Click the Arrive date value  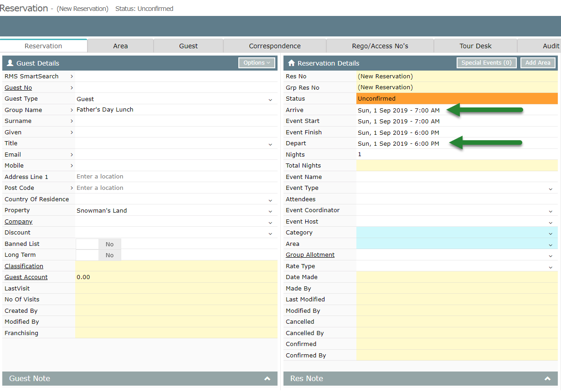(x=399, y=110)
